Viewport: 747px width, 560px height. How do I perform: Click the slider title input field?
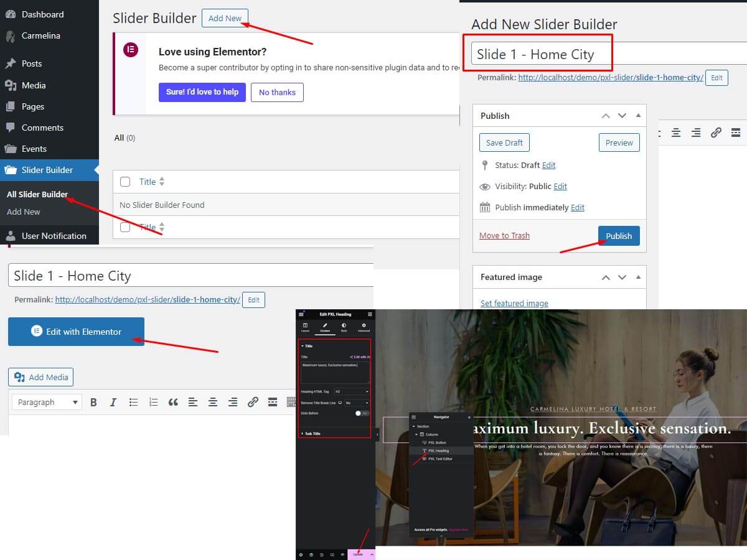point(187,276)
